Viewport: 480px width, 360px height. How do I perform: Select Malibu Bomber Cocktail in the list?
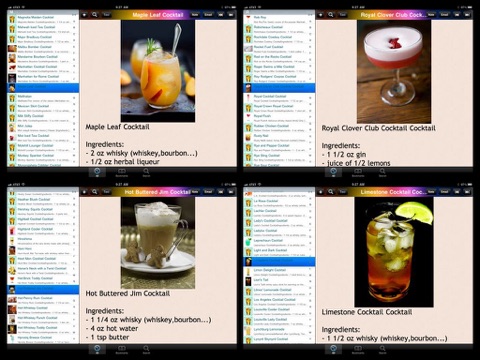[x=43, y=49]
